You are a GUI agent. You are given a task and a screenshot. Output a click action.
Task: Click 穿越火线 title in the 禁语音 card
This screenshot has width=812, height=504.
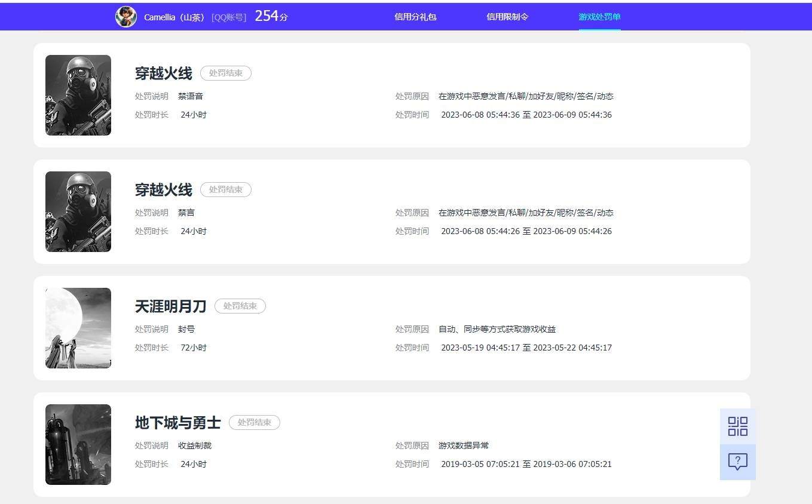point(164,73)
